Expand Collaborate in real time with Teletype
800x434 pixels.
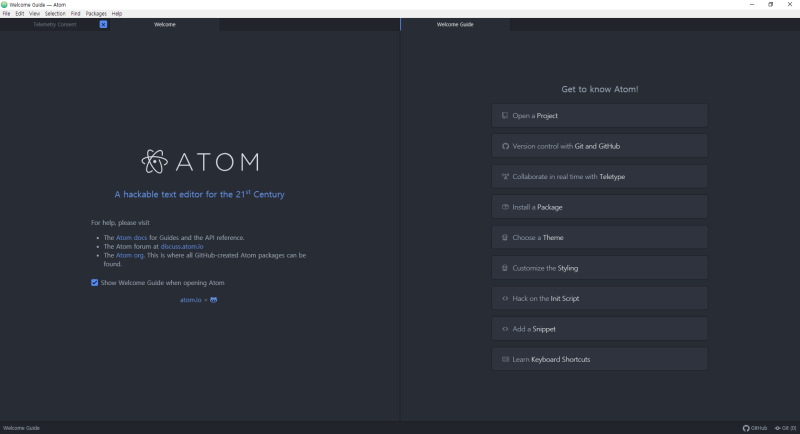click(599, 176)
